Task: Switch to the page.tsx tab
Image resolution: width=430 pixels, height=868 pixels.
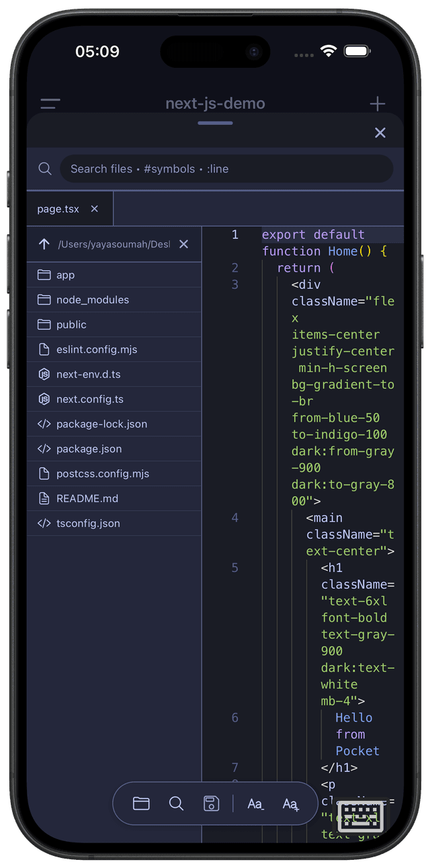Action: tap(58, 208)
